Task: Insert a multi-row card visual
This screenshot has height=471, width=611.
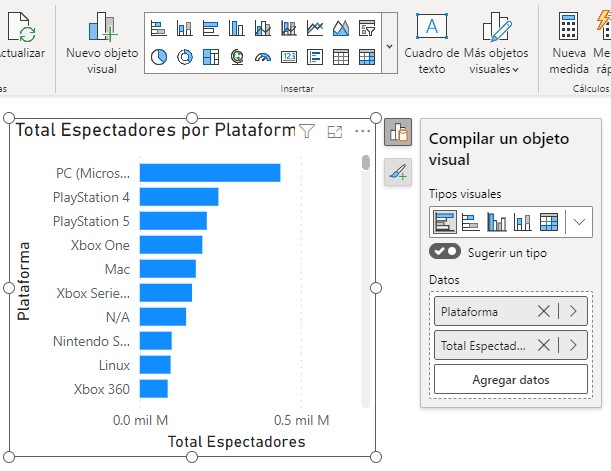Action: (x=315, y=57)
